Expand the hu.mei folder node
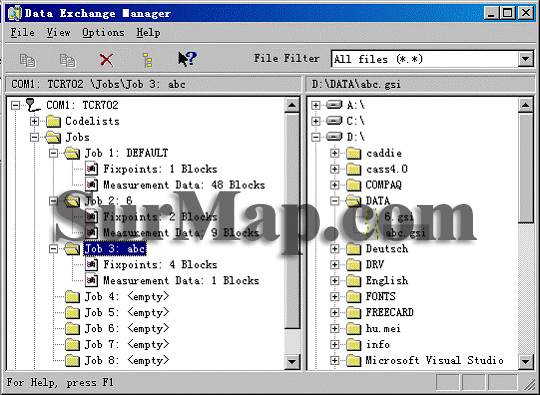The height and width of the screenshot is (395, 540). point(334,329)
